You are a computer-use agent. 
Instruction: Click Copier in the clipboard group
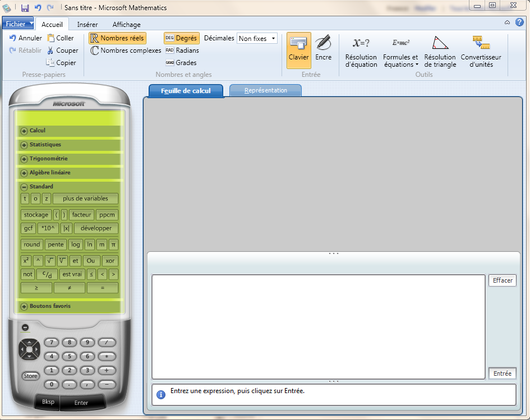pyautogui.click(x=61, y=62)
